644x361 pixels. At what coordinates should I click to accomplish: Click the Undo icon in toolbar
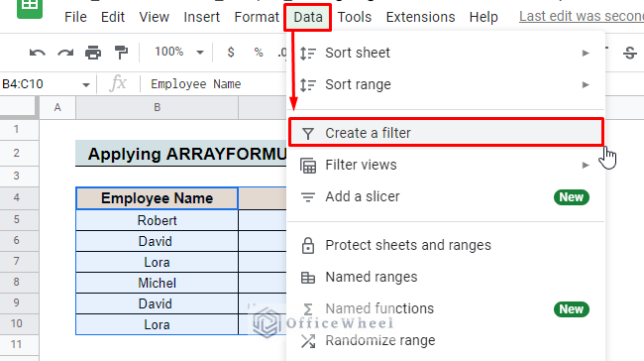[x=37, y=53]
